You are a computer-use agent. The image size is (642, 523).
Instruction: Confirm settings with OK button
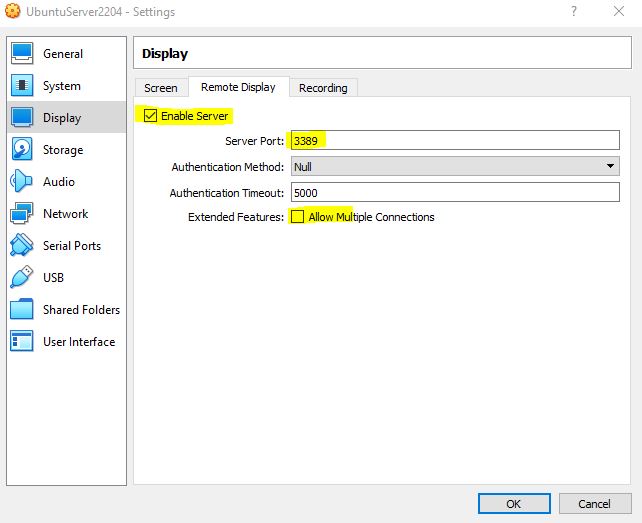coord(514,503)
